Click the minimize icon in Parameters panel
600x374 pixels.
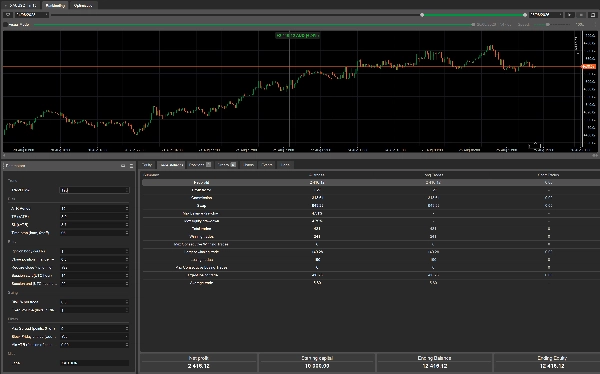click(x=123, y=166)
